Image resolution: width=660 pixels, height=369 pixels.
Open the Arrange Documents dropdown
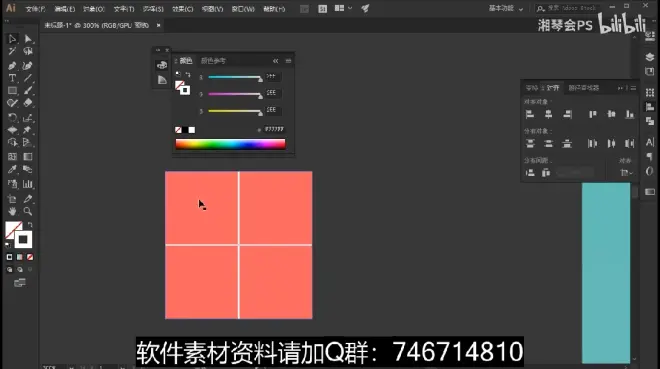(343, 8)
